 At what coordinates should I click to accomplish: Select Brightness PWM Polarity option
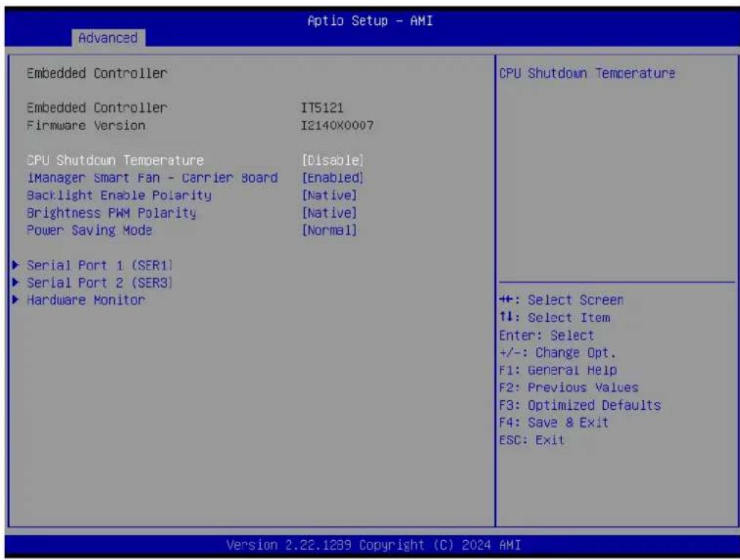click(111, 213)
